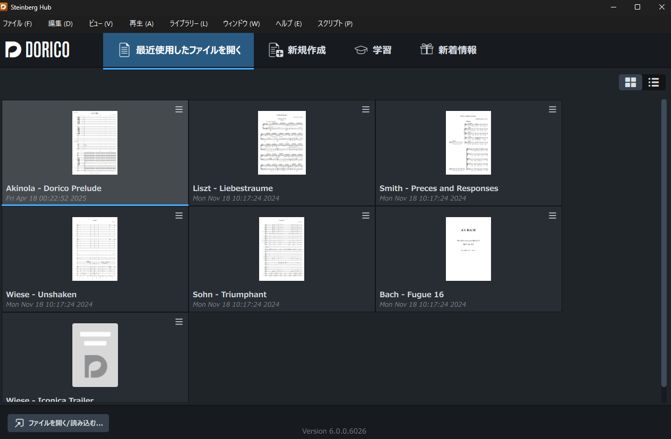Open the 編集 (D) menu
Image resolution: width=671 pixels, height=439 pixels.
[60, 24]
